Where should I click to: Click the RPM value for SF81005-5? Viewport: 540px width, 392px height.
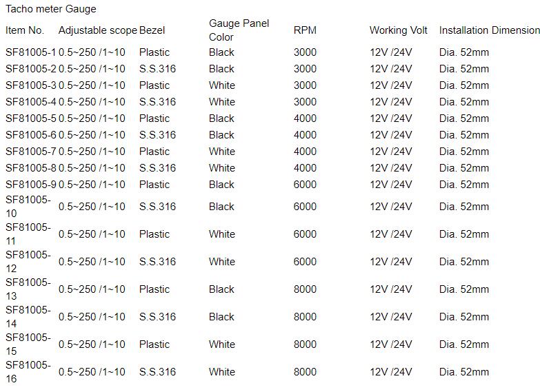click(305, 118)
